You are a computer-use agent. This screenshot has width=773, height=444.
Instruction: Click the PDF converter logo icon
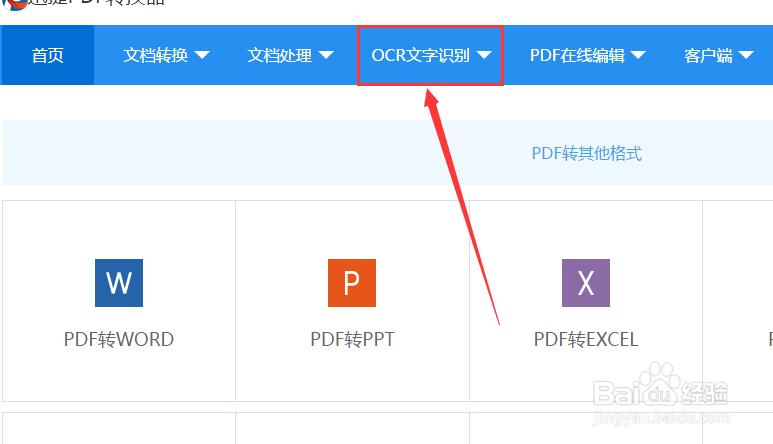tap(14, 4)
